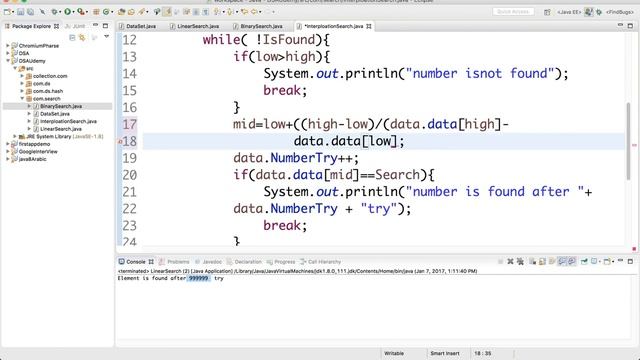Open the dropdown beside the New file icon
The width and height of the screenshot is (640, 360).
(x=13, y=12)
